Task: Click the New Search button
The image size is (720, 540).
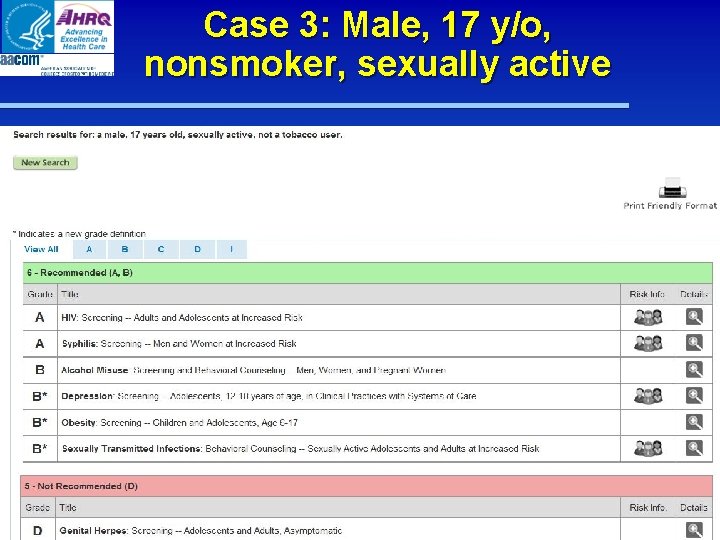Action: pyautogui.click(x=45, y=163)
